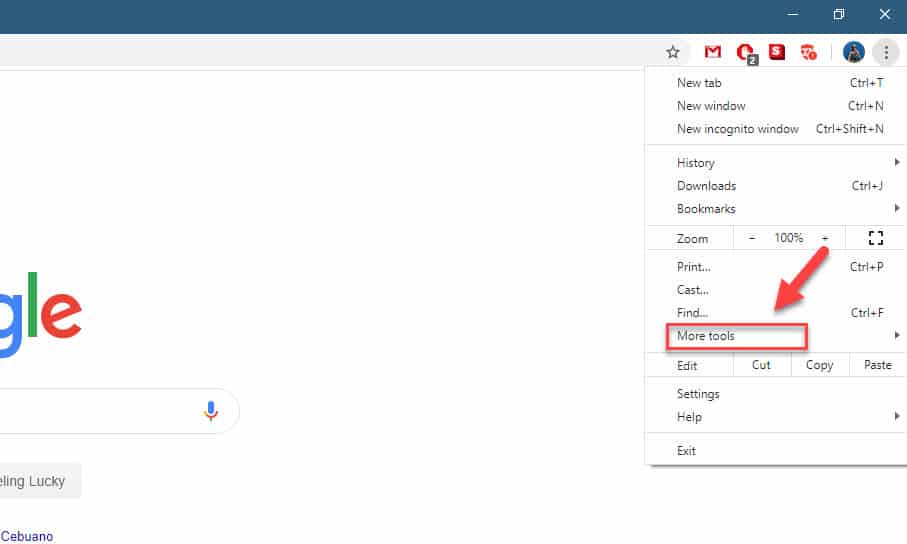
Task: Choose Print... in the menu
Action: (776, 267)
